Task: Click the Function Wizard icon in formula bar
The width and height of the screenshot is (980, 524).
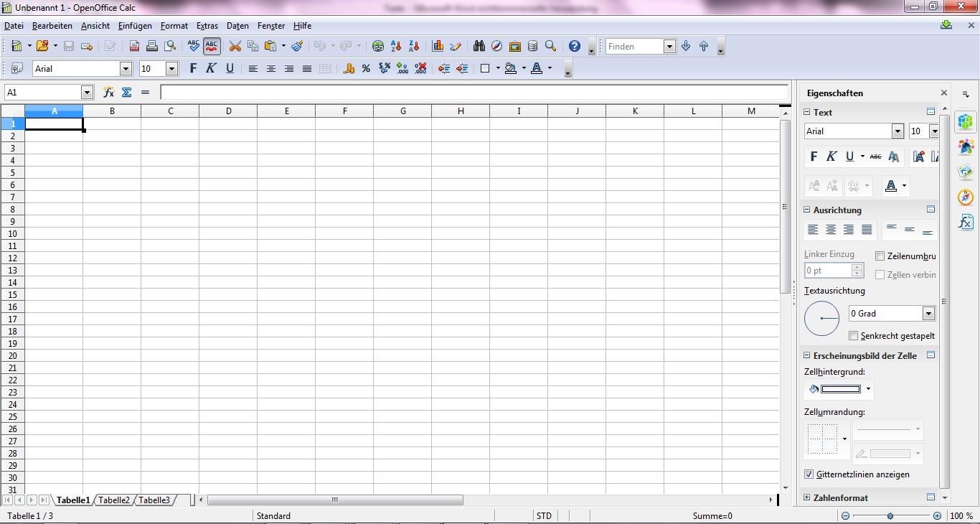Action: click(108, 92)
